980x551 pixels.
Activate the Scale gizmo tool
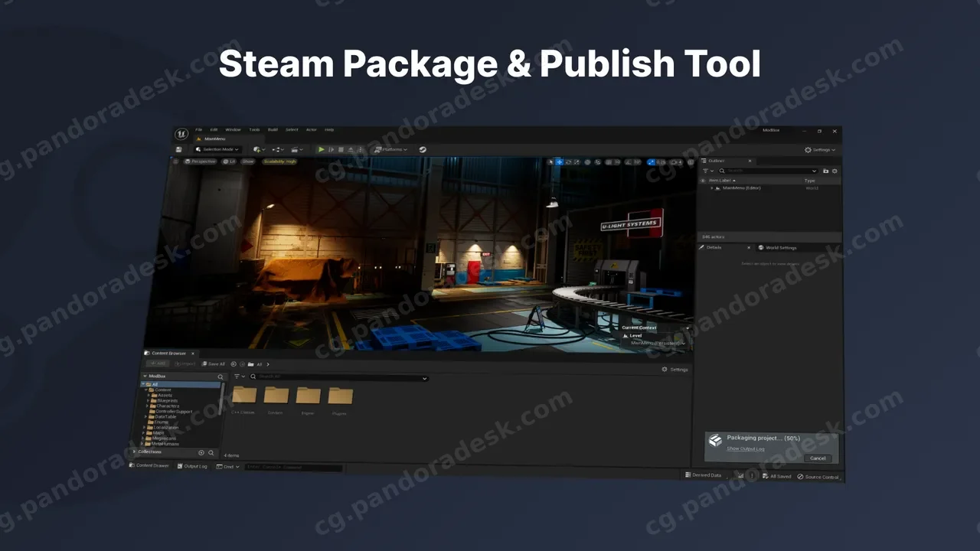click(x=577, y=162)
